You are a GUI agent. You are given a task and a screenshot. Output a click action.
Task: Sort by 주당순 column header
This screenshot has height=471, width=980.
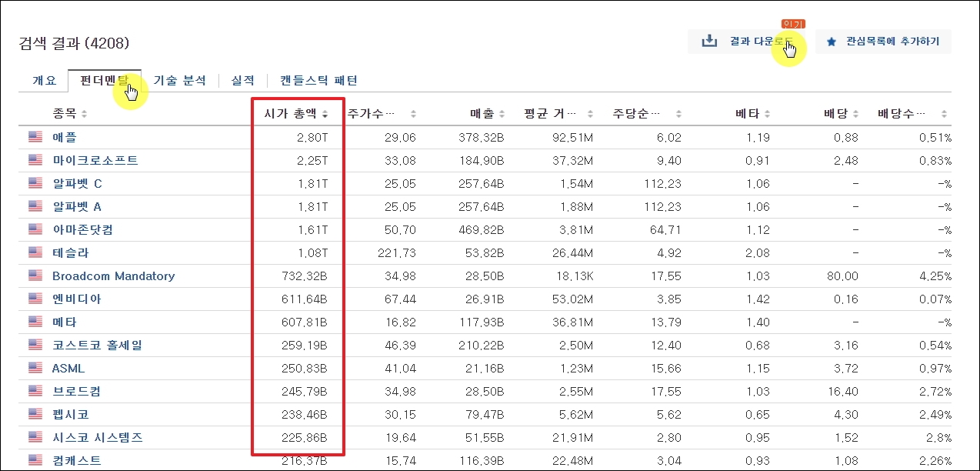(x=647, y=114)
